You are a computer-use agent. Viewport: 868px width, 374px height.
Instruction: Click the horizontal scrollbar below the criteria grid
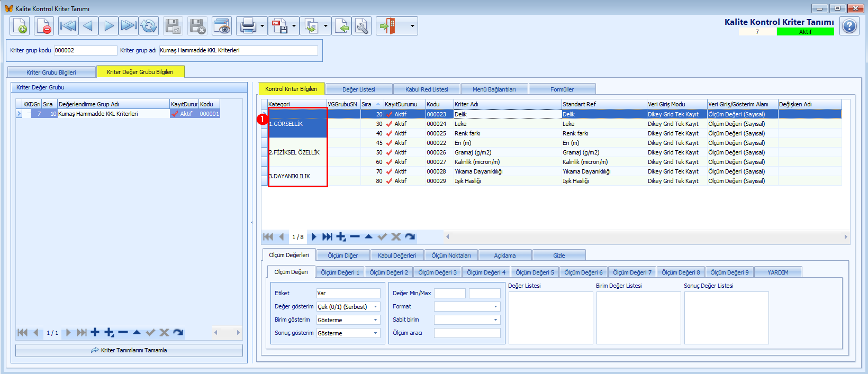point(647,237)
